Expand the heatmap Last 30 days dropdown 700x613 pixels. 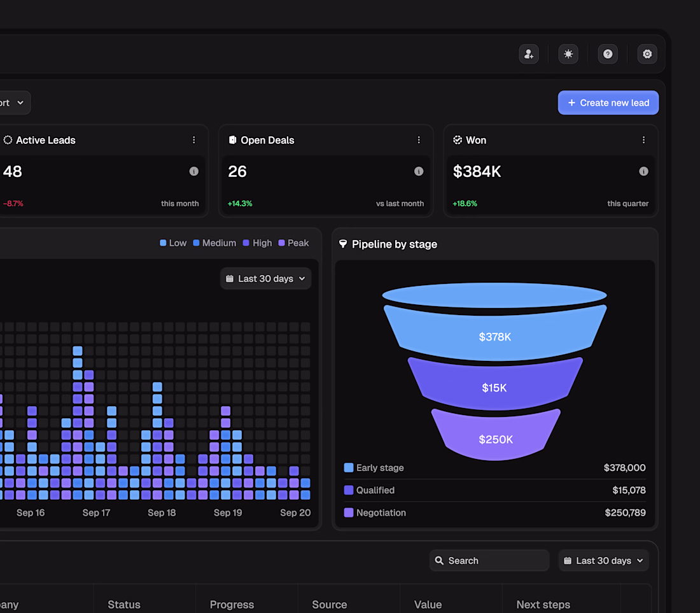(x=265, y=279)
